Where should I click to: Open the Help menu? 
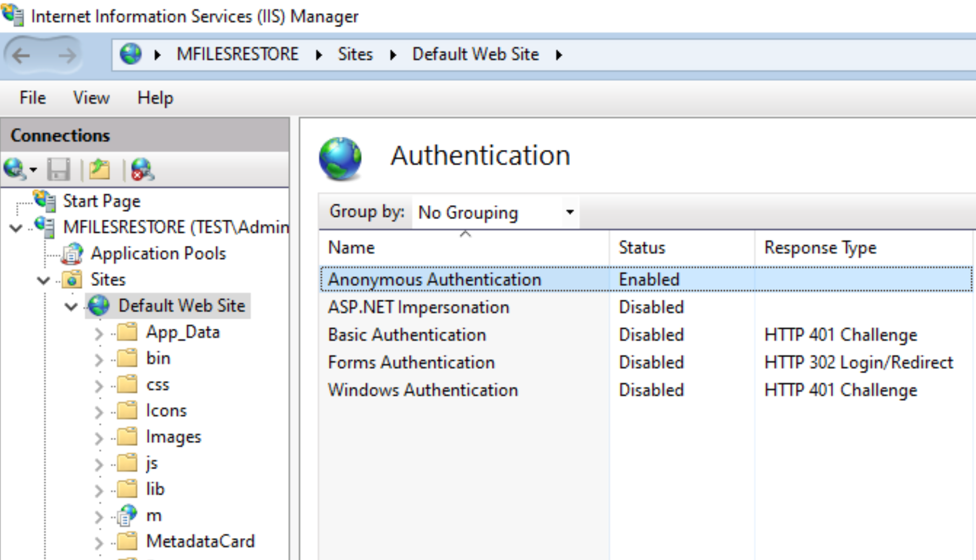click(x=155, y=98)
